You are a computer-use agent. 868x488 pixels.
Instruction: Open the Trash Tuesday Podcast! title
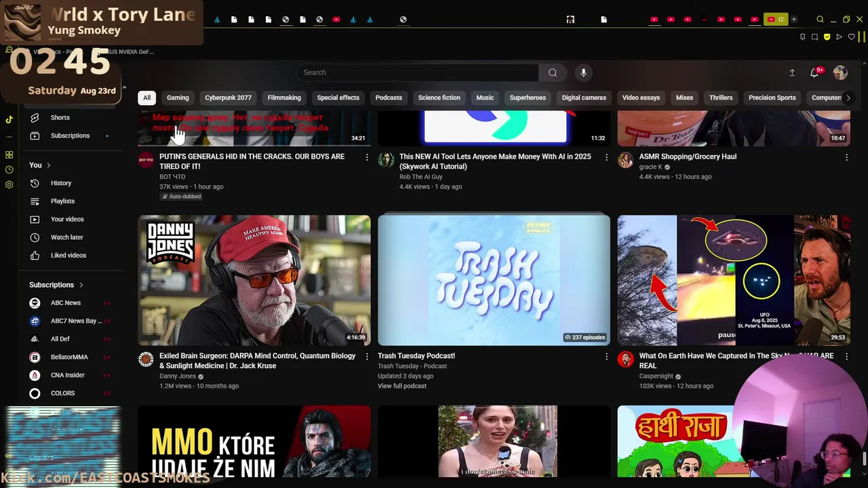coord(416,356)
